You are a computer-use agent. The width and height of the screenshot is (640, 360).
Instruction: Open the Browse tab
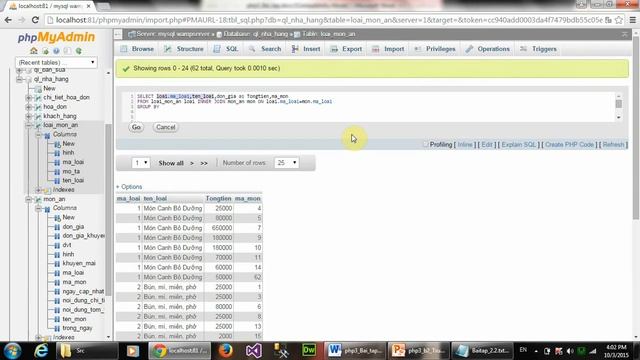coord(137,49)
